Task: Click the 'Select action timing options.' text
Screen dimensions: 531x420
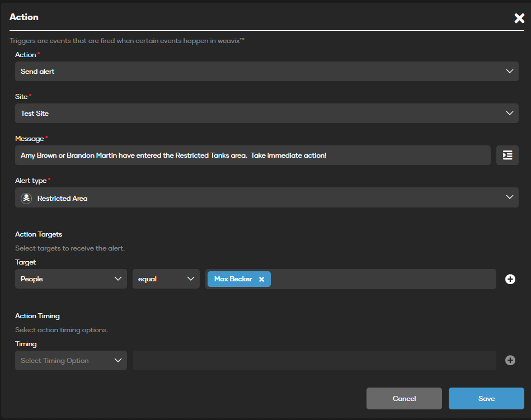Action: coord(62,329)
